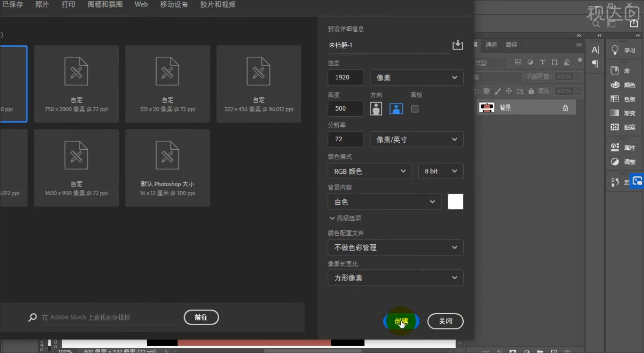Image resolution: width=644 pixels, height=353 pixels.
Task: Open the Gradients panel icon
Action: point(615,113)
